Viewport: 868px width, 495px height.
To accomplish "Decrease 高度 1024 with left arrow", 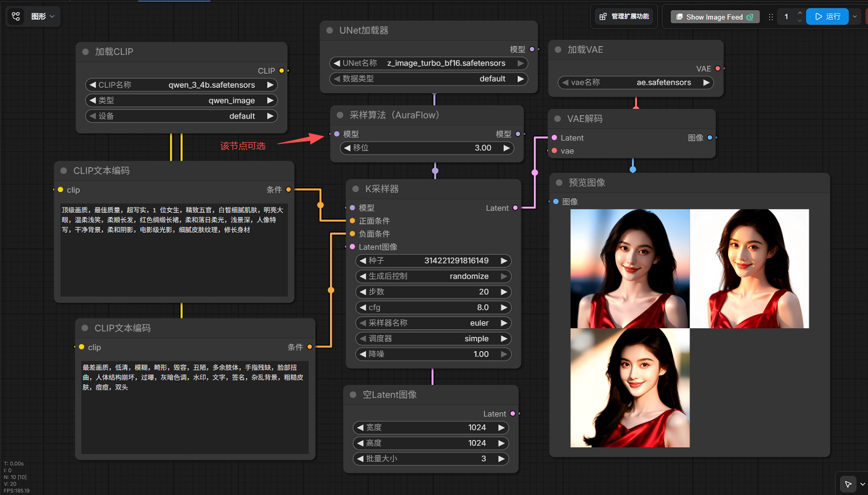I will (360, 443).
